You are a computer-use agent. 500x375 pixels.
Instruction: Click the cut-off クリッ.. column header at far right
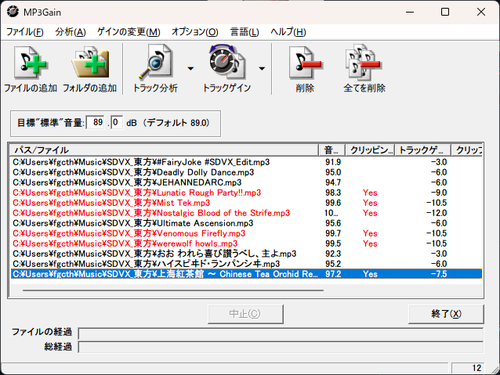pyautogui.click(x=467, y=150)
